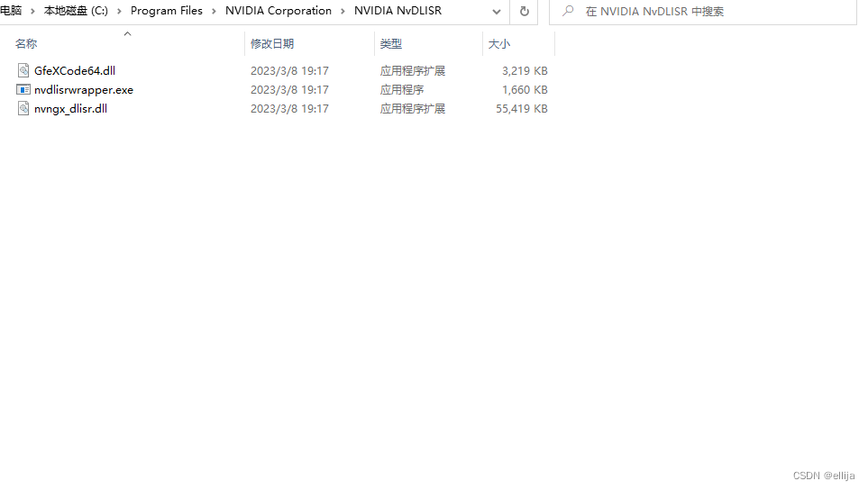Click the 应用程序扩展 type for GfeXCode64.dll

coord(413,71)
